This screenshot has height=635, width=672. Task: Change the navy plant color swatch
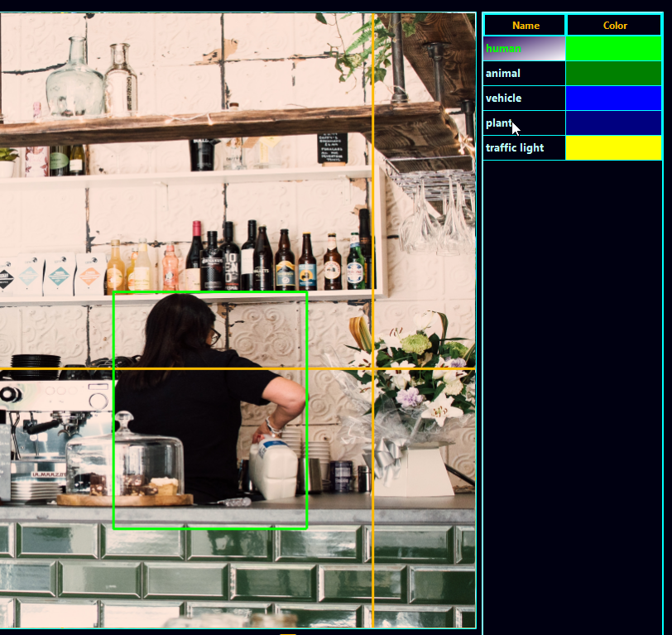coord(613,123)
